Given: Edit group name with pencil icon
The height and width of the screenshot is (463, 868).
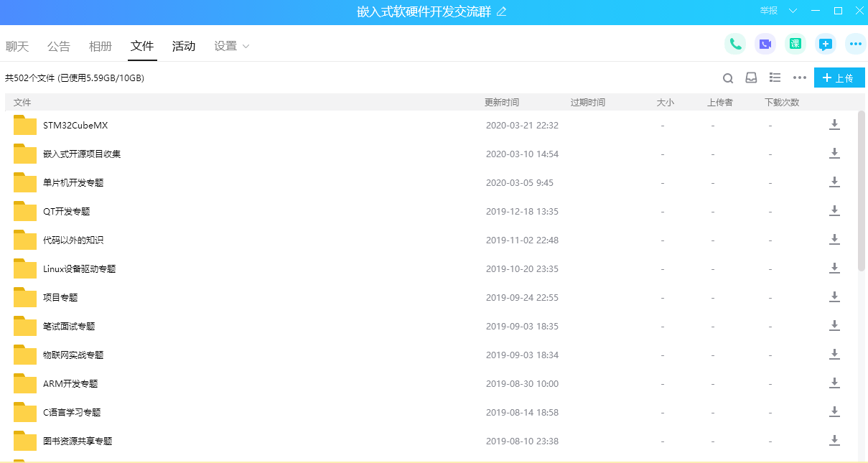Looking at the screenshot, I should [501, 11].
